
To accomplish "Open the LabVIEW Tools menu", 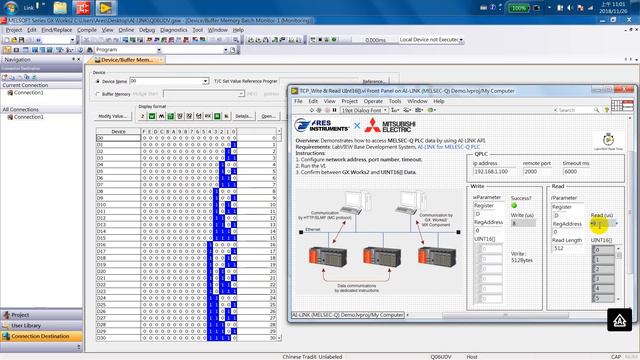I will [x=395, y=101].
